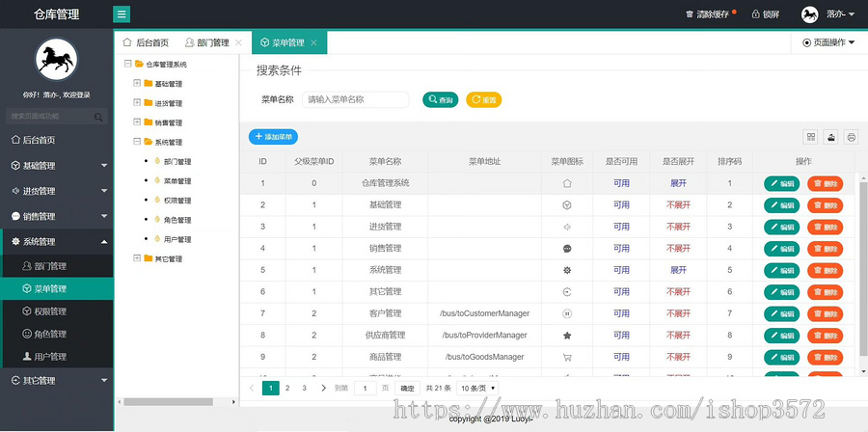Go to page 3
Screen dimensions: 868x432
click(305, 389)
